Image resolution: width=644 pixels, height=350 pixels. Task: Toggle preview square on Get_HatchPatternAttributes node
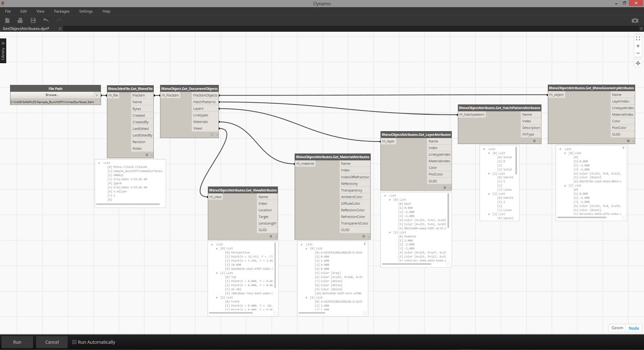[x=534, y=141]
